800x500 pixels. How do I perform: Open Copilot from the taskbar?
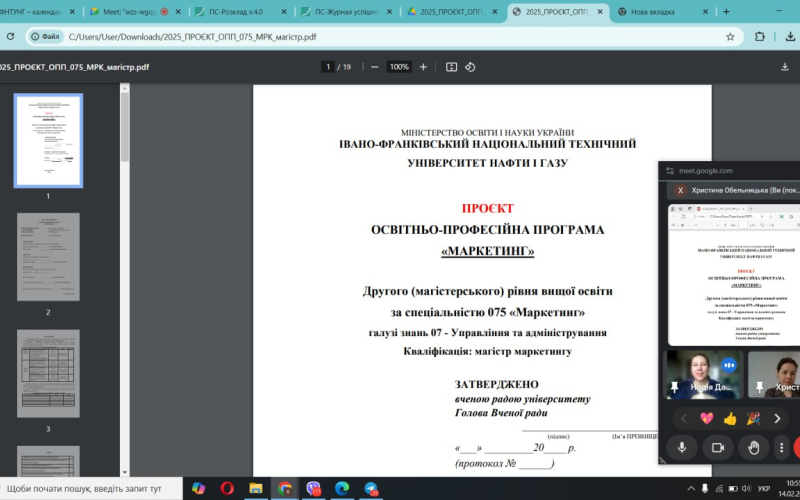[x=198, y=488]
